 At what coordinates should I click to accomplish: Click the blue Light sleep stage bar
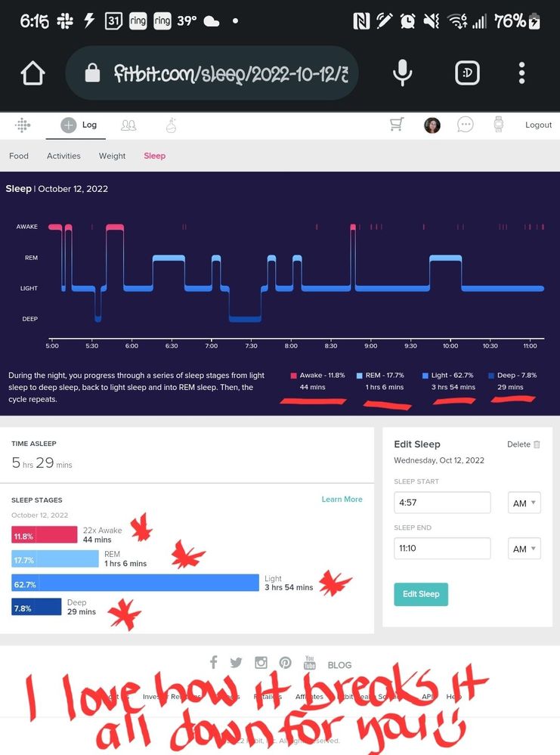point(136,583)
